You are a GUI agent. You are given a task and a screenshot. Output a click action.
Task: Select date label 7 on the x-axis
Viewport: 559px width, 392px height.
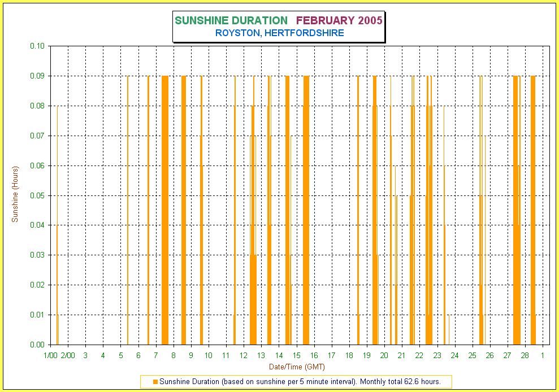pyautogui.click(x=155, y=355)
